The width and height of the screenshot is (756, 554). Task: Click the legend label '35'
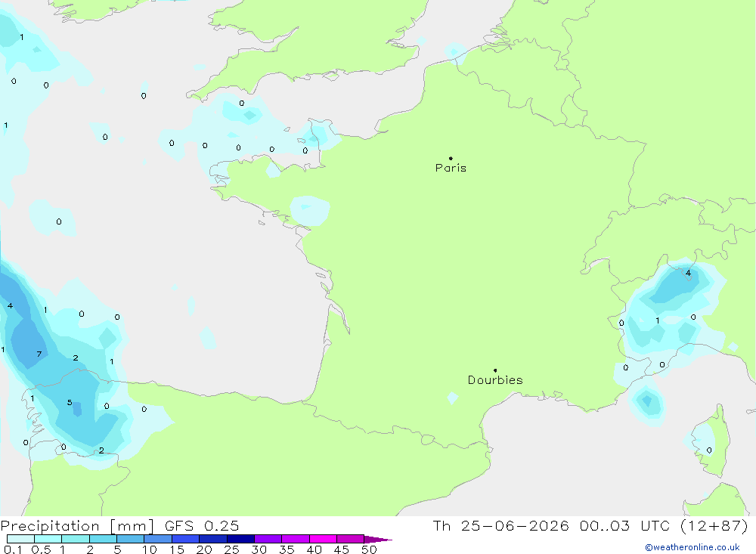(x=287, y=549)
